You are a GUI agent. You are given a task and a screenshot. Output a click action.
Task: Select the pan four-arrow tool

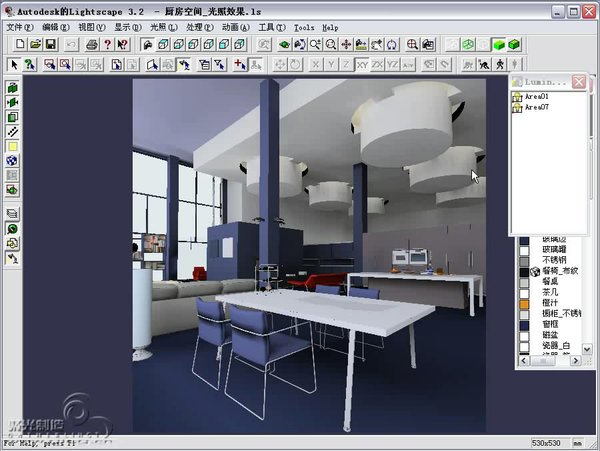click(x=346, y=44)
